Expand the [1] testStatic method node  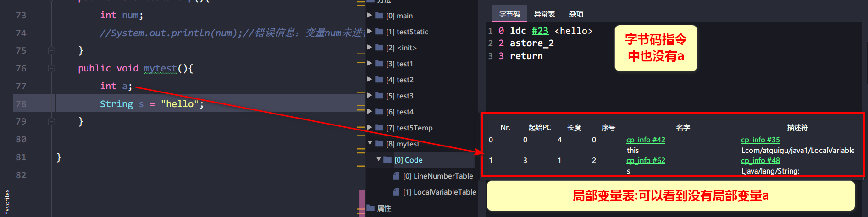click(x=370, y=32)
